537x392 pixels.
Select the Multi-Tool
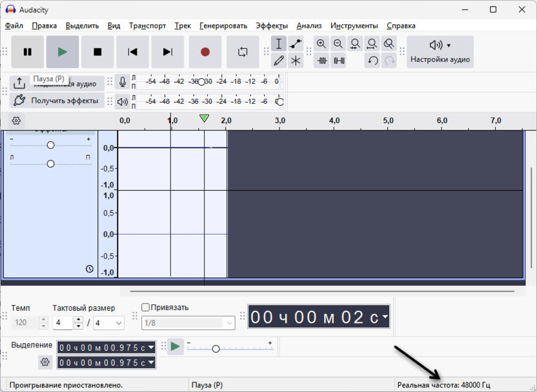295,60
